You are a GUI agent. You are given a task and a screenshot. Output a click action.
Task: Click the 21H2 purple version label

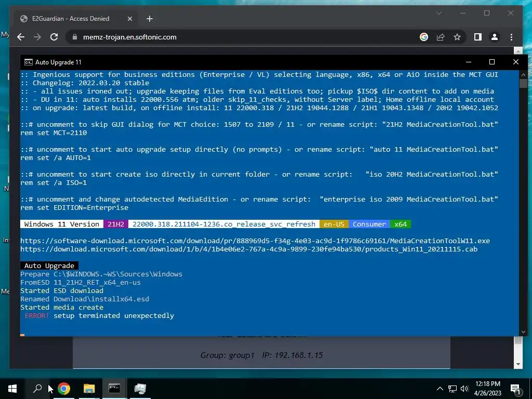pyautogui.click(x=116, y=224)
